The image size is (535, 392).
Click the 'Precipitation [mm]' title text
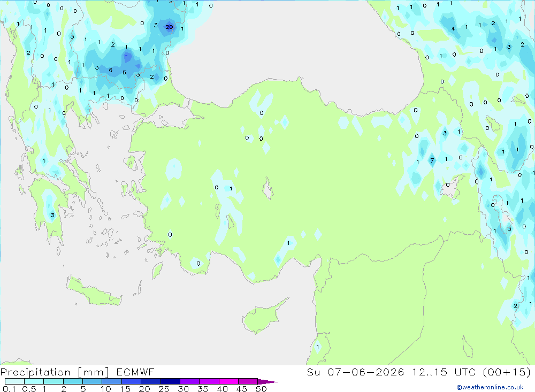coord(55,372)
